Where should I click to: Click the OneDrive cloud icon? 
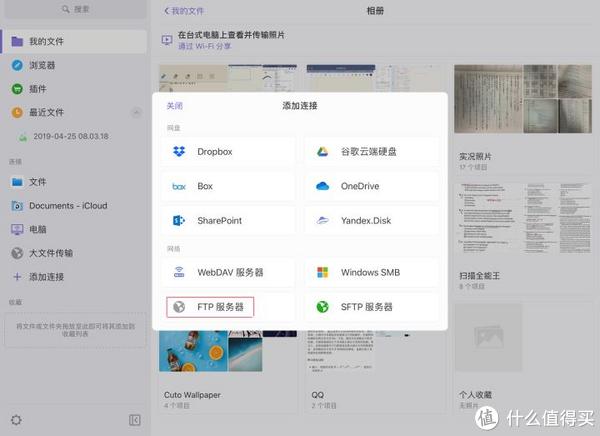pos(323,186)
